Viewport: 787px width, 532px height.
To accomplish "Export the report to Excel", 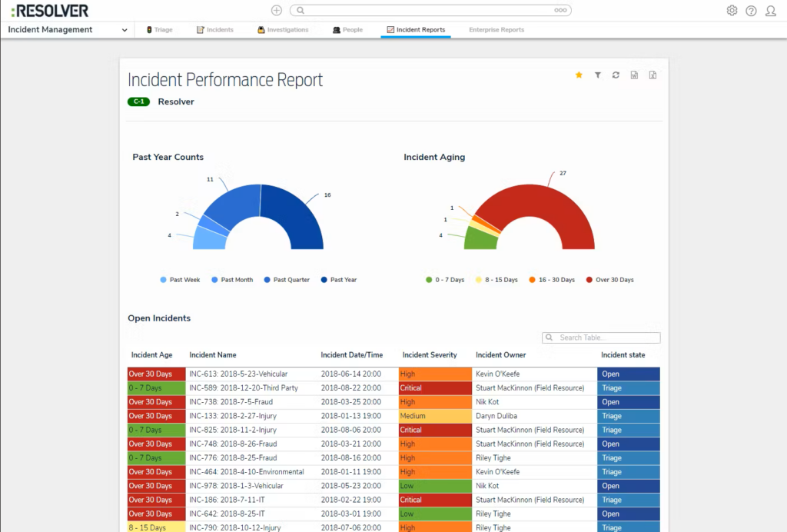I will [653, 75].
